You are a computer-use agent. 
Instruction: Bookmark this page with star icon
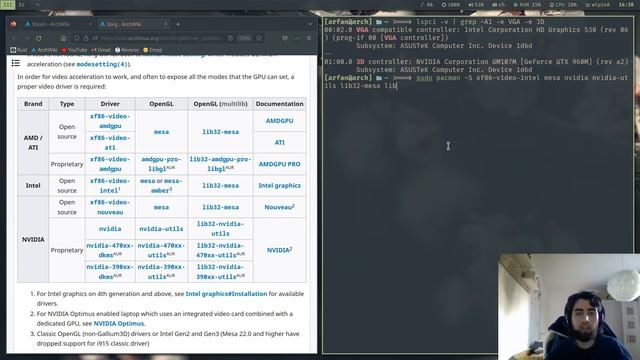259,38
